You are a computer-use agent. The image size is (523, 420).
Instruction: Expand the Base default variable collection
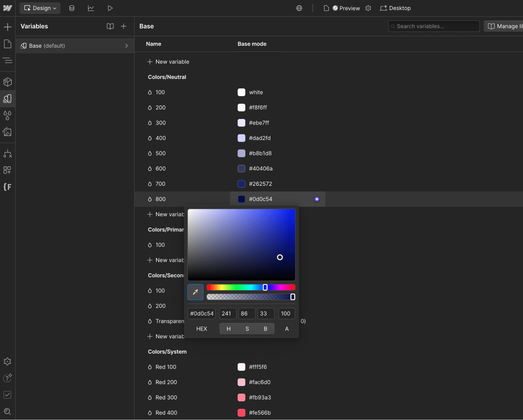(x=126, y=46)
